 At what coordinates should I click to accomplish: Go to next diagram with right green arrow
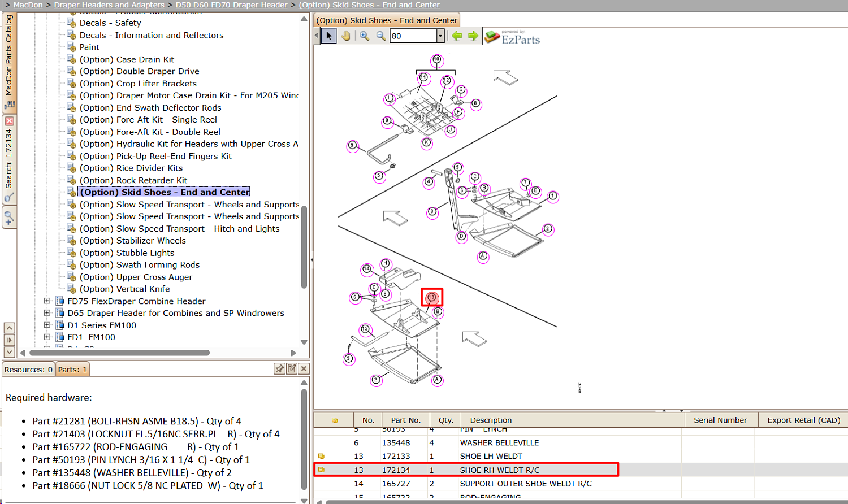click(473, 36)
